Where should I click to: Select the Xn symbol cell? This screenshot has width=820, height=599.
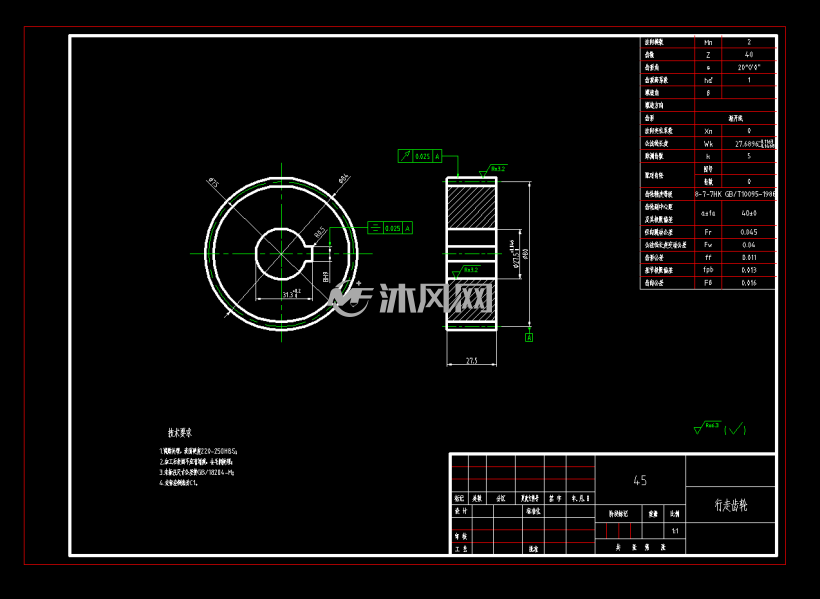click(708, 131)
